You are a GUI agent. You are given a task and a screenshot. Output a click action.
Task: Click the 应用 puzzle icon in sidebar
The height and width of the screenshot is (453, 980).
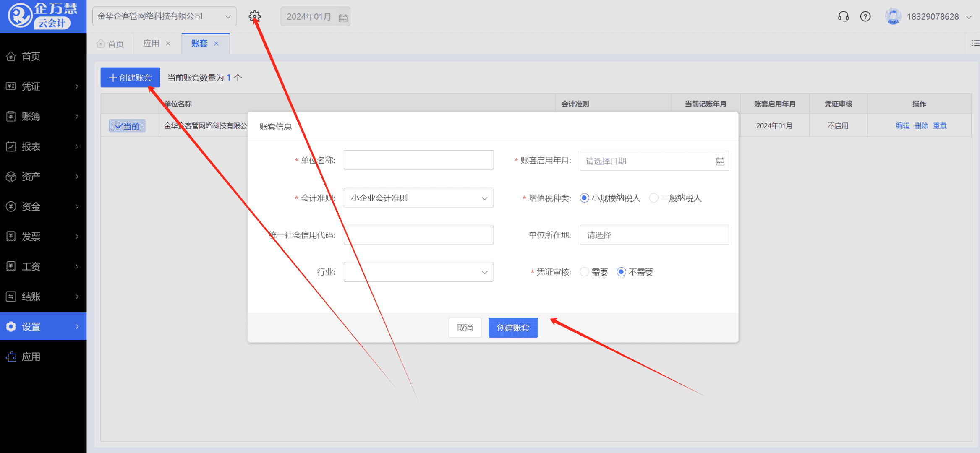pos(11,357)
